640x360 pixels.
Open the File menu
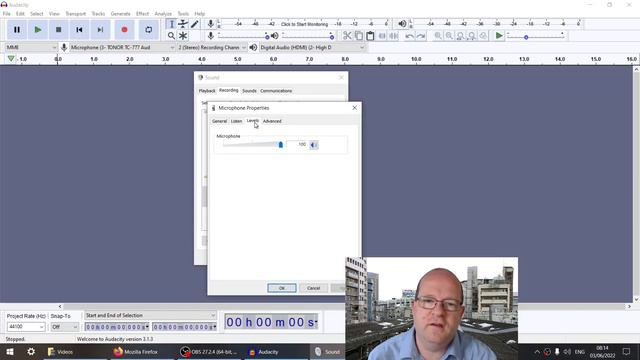(7, 13)
